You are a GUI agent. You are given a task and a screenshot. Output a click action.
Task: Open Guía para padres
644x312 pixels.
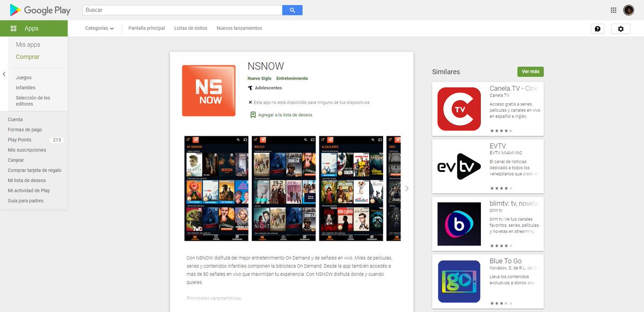point(26,201)
